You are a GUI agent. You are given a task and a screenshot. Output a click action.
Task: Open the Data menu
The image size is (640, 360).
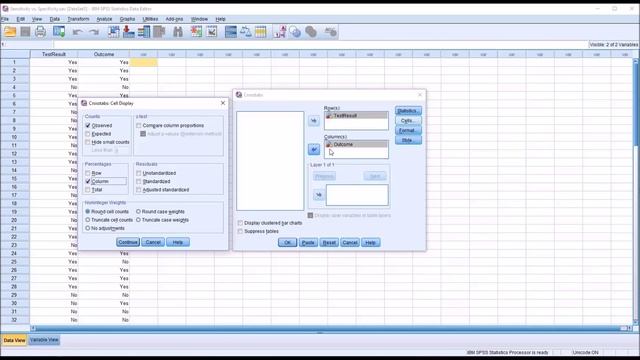tap(55, 19)
